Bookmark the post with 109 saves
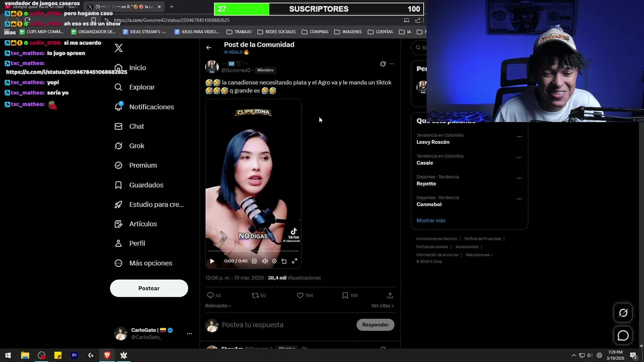This screenshot has width=644, height=362. [350, 296]
